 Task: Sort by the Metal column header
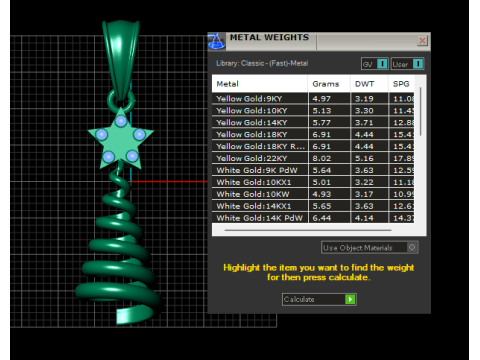pos(260,84)
